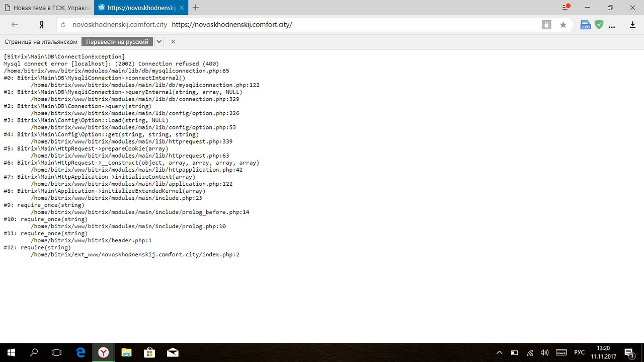Click the application.php:122 path line

(x=131, y=184)
